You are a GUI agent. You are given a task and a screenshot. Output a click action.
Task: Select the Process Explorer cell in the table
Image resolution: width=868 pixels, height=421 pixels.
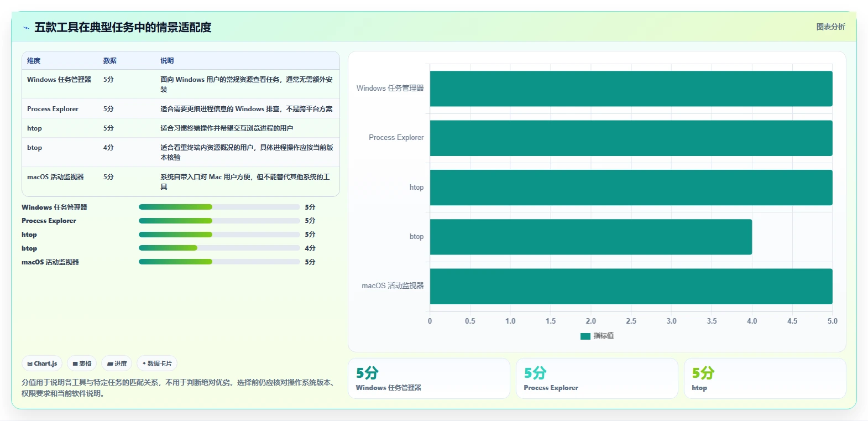click(53, 109)
